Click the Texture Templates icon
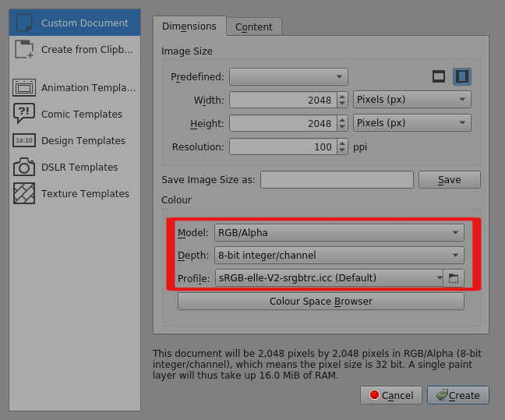Viewport: 505px width, 420px height. 24,193
